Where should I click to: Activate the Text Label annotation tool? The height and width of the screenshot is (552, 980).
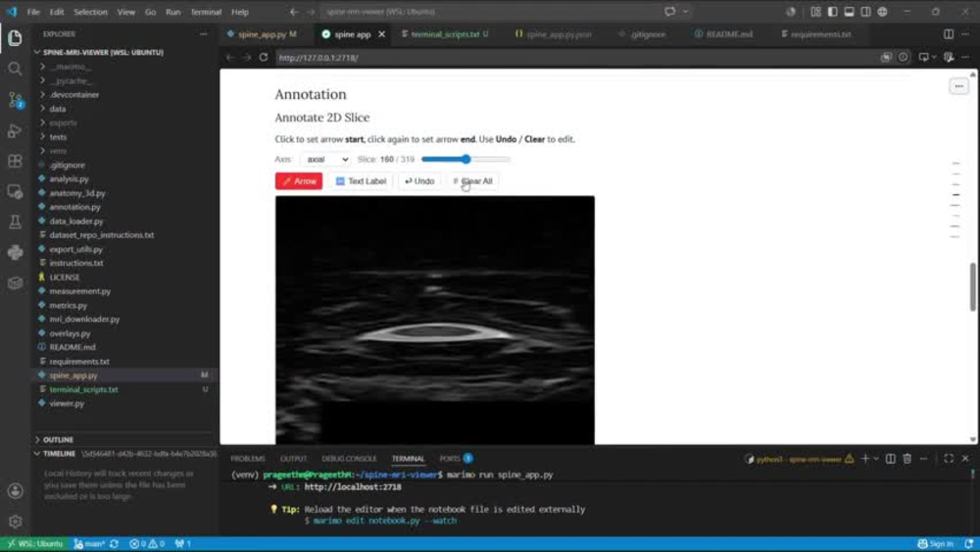click(x=361, y=181)
